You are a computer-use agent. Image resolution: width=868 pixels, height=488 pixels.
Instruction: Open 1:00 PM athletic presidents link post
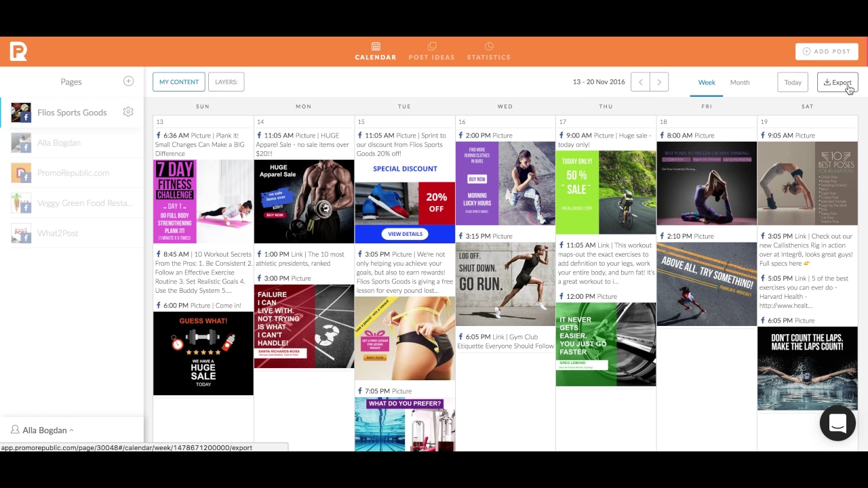pos(304,259)
